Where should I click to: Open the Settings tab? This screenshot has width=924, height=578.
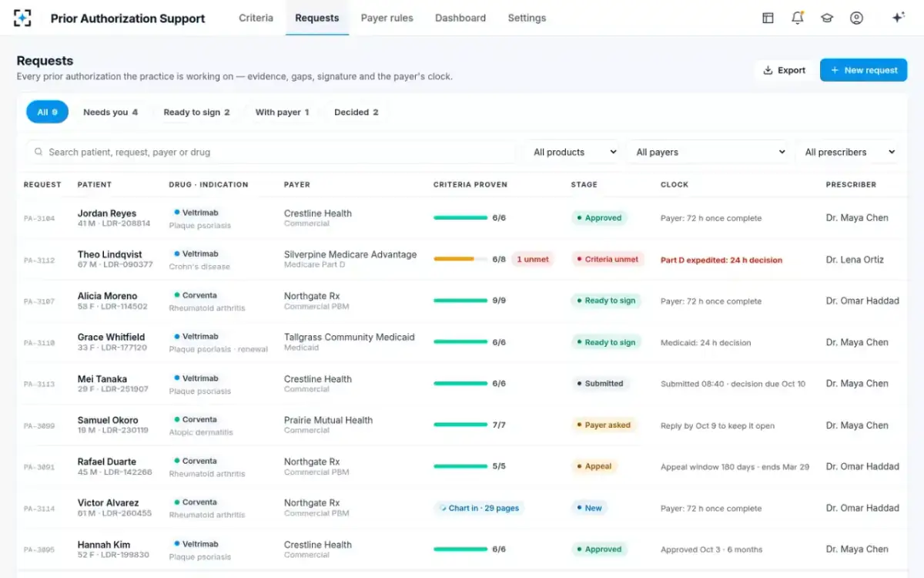point(527,18)
